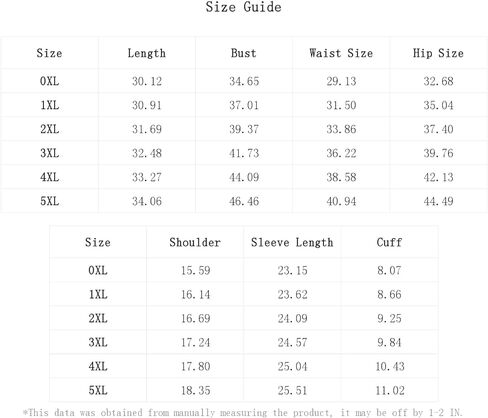This screenshot has height=418, width=488.
Task: Select the Length column header
Action: (x=147, y=53)
